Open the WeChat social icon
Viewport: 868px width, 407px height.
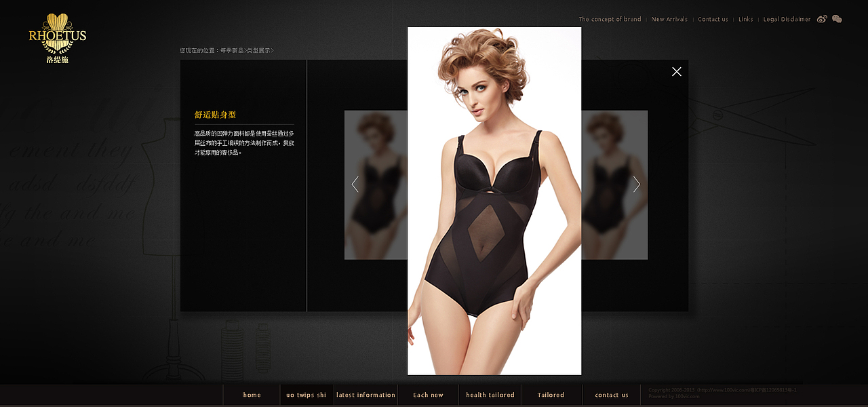[x=837, y=19]
